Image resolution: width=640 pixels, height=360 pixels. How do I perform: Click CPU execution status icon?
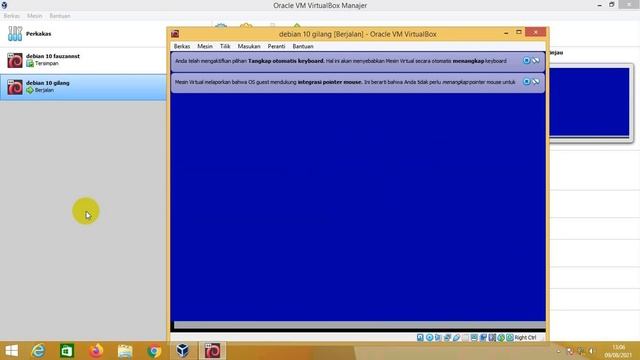coord(492,338)
